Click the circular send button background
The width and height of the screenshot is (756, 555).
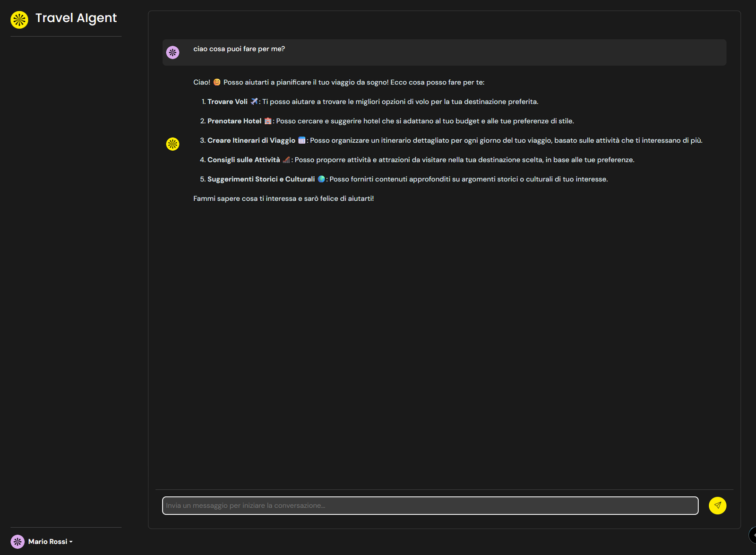point(718,505)
